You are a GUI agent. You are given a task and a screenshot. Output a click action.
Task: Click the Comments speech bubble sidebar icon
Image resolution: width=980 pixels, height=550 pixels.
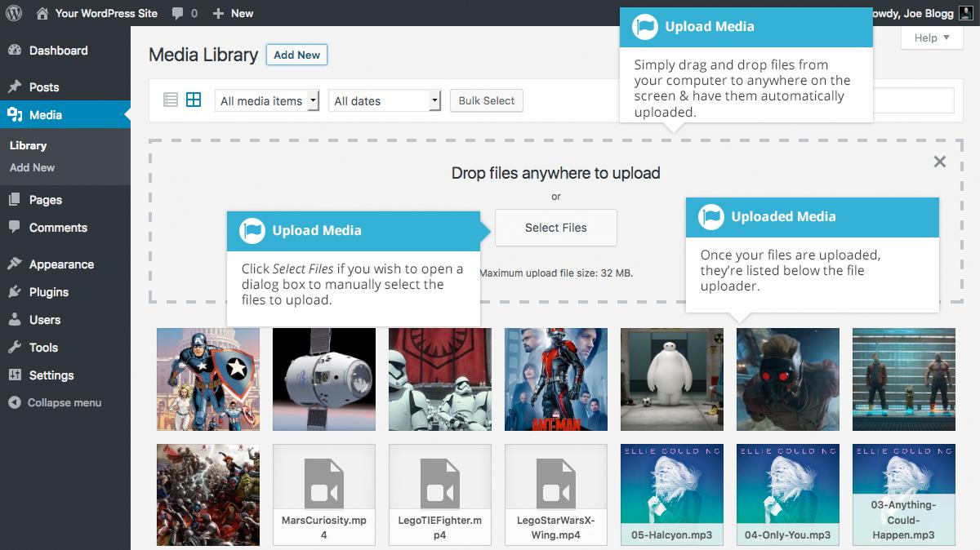click(x=15, y=228)
